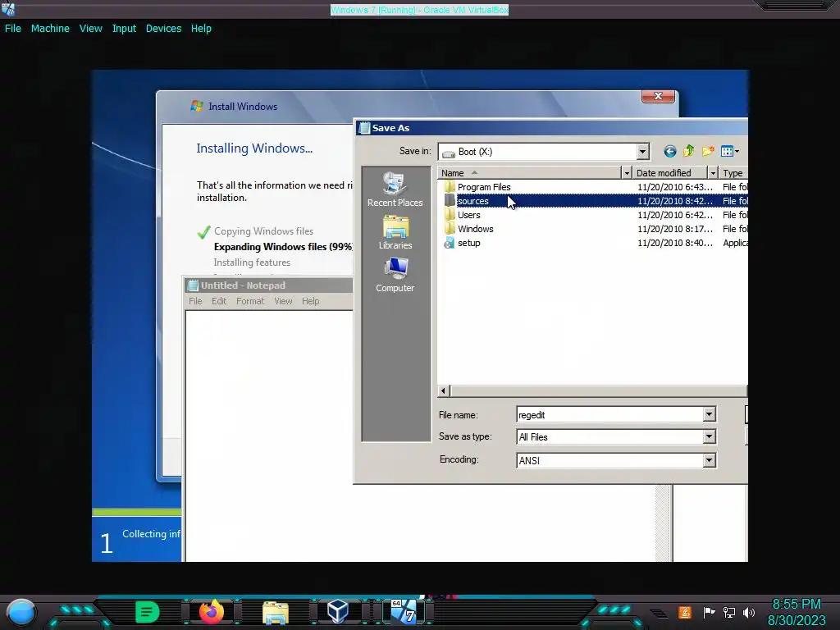This screenshot has height=630, width=840.
Task: Go back using the Save As back arrow
Action: tap(669, 152)
